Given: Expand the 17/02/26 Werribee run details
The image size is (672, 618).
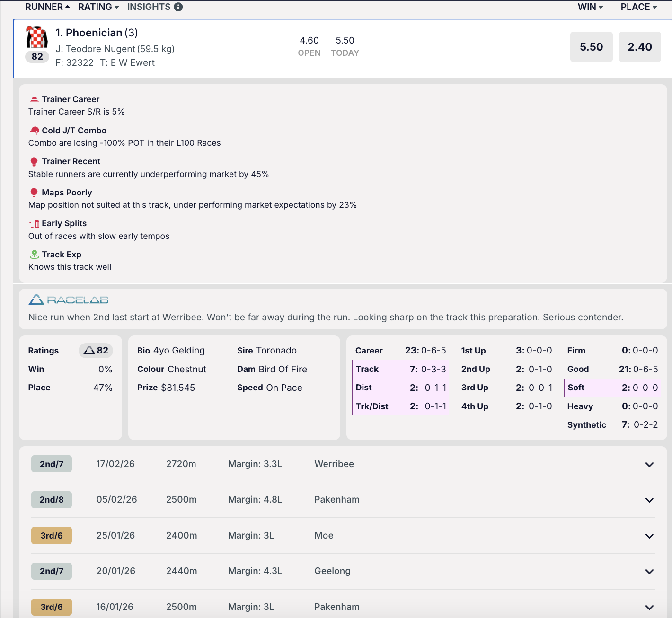Looking at the screenshot, I should 649,464.
